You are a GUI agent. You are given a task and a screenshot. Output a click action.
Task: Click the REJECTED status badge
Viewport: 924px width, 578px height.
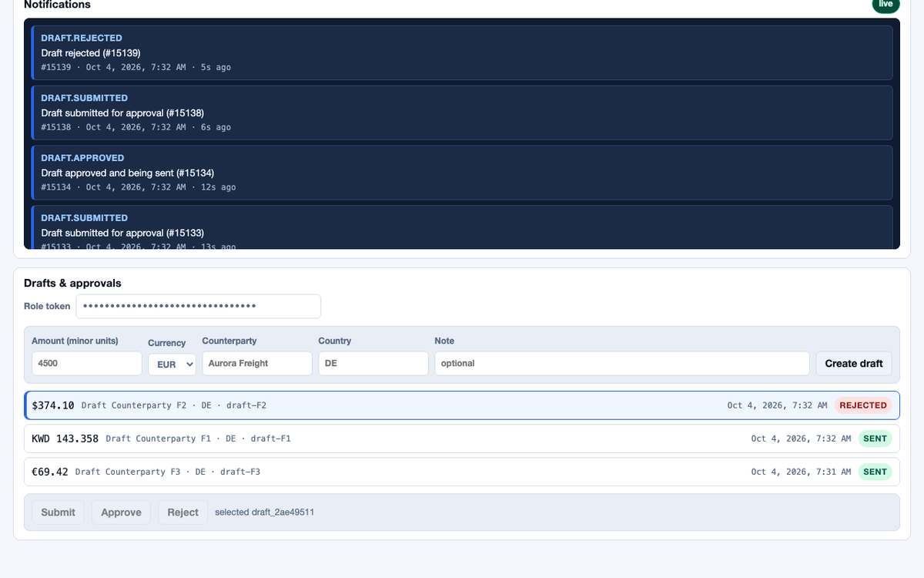point(863,405)
